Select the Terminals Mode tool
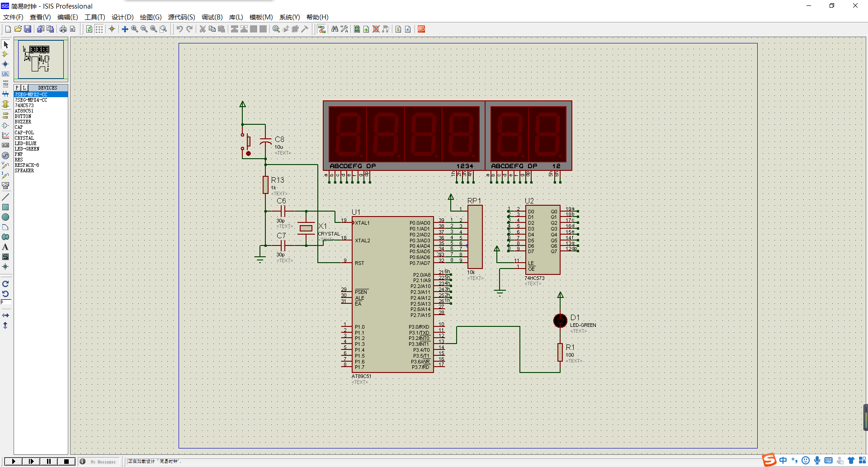Viewport: 868px width, 467px height. coord(5,116)
